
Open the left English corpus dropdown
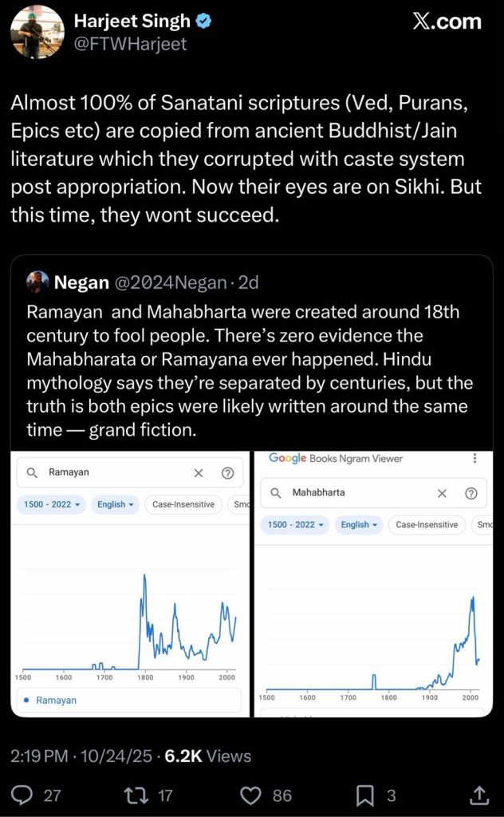pos(116,504)
